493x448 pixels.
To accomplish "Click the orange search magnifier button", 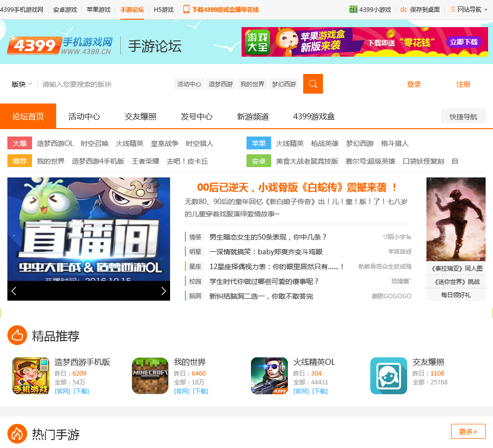I will pyautogui.click(x=313, y=84).
